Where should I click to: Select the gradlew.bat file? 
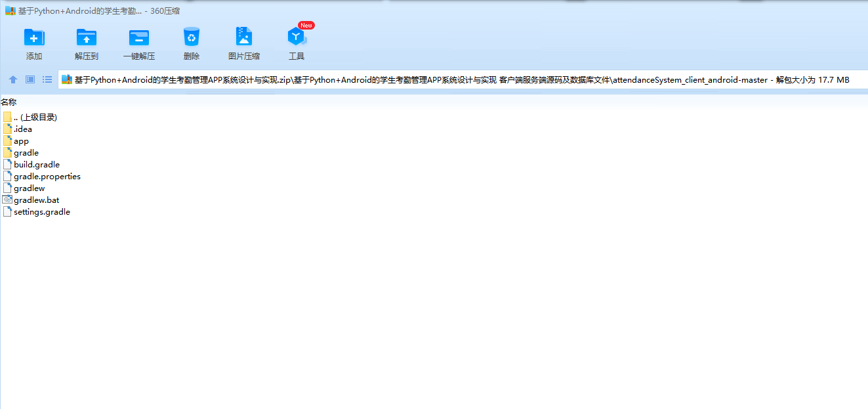tap(31, 200)
